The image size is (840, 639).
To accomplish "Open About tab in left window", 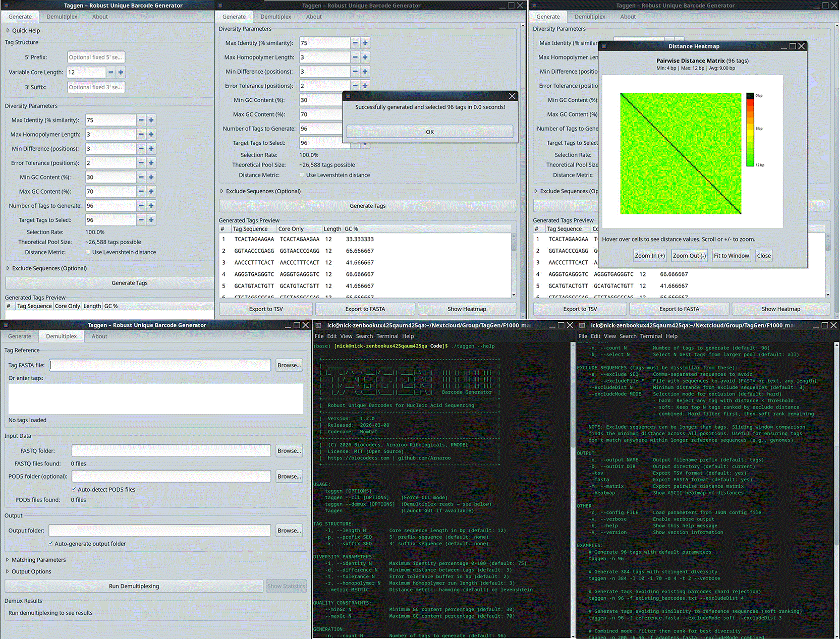I will click(100, 17).
